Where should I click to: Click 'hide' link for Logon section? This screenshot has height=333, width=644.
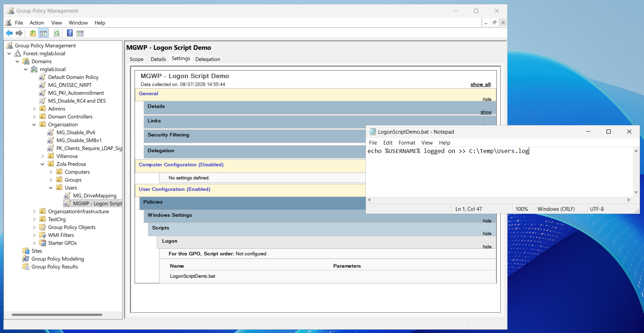pos(487,247)
